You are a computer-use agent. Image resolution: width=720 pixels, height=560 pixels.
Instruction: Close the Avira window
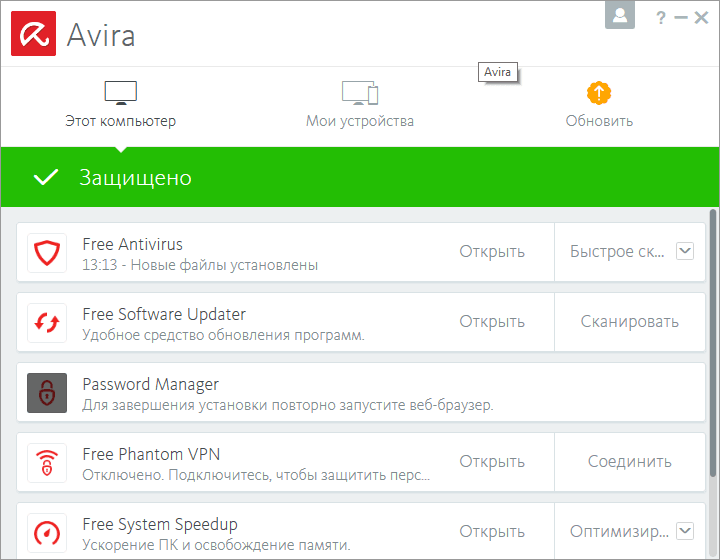[701, 18]
